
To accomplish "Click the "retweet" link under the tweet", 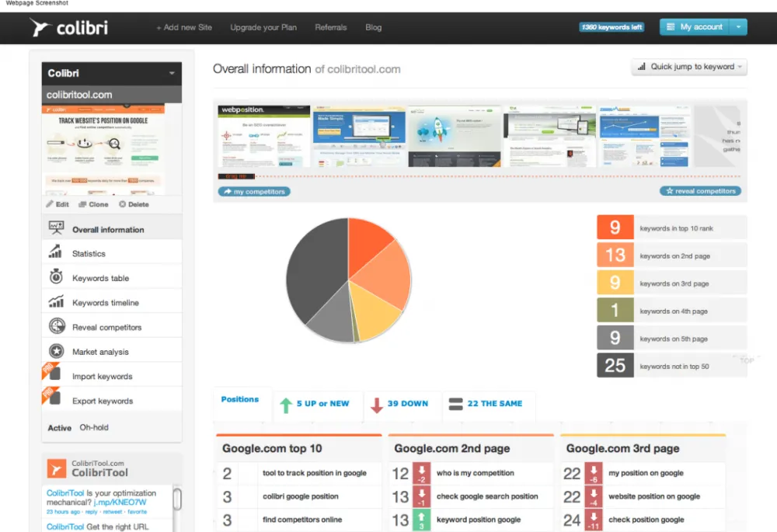I will 112,512.
